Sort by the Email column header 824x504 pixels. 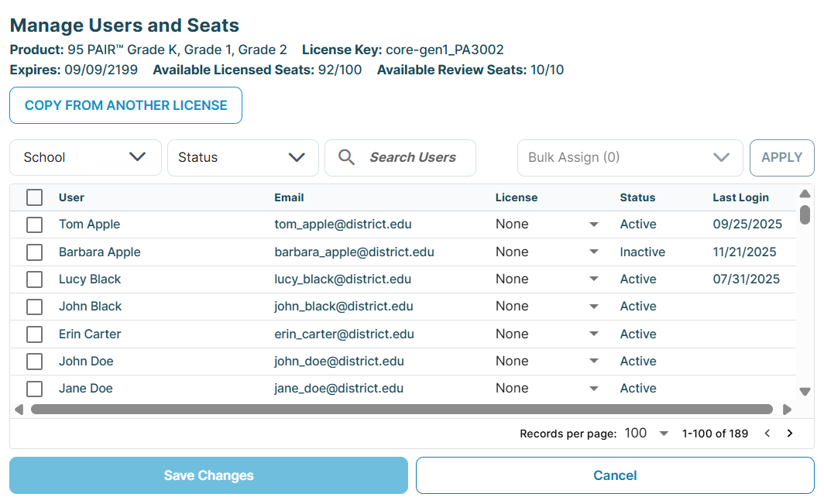[x=289, y=197]
